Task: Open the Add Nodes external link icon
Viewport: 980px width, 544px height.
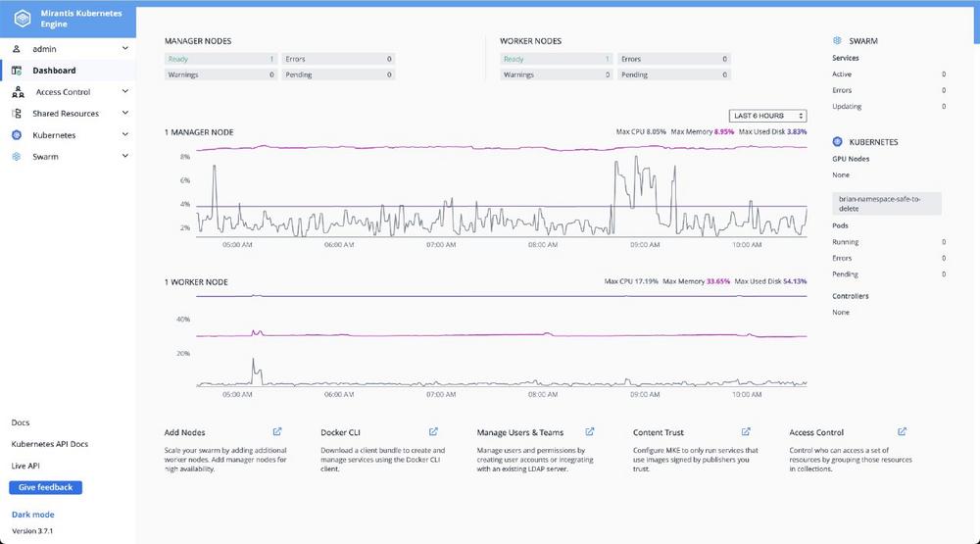Action: [x=277, y=431]
